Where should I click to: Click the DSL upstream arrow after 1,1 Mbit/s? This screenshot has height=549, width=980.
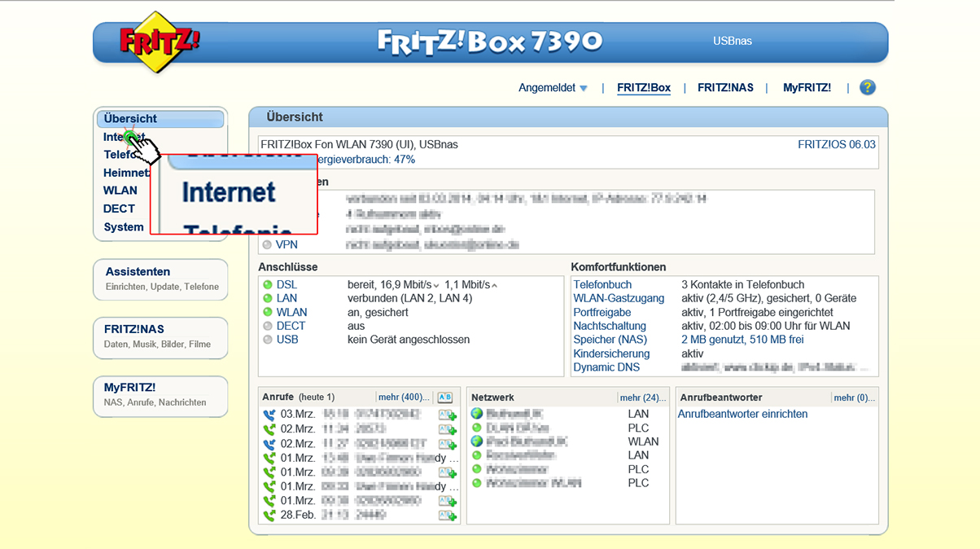point(494,285)
